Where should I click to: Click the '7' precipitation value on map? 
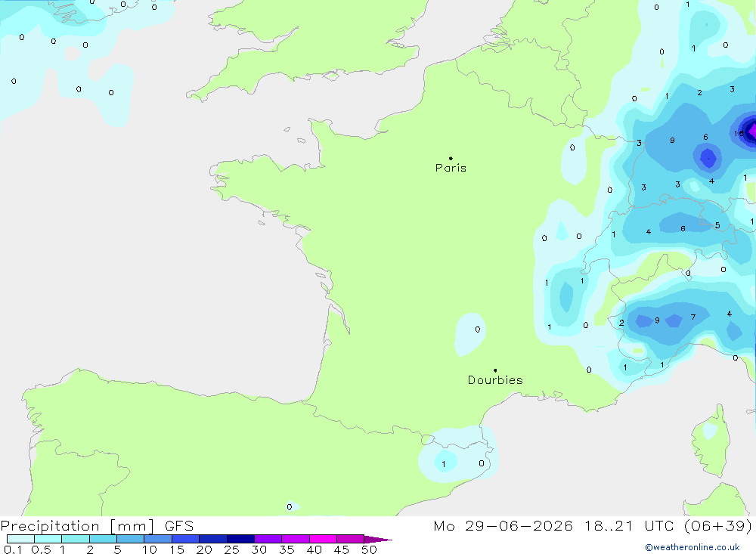coord(692,317)
